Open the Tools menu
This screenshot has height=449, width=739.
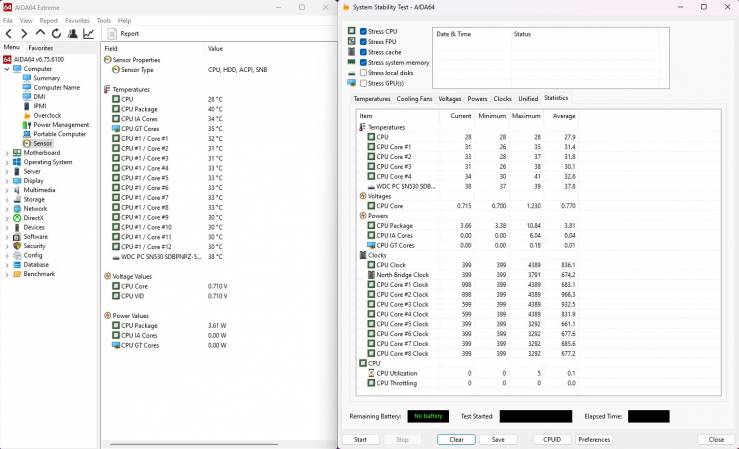(104, 21)
